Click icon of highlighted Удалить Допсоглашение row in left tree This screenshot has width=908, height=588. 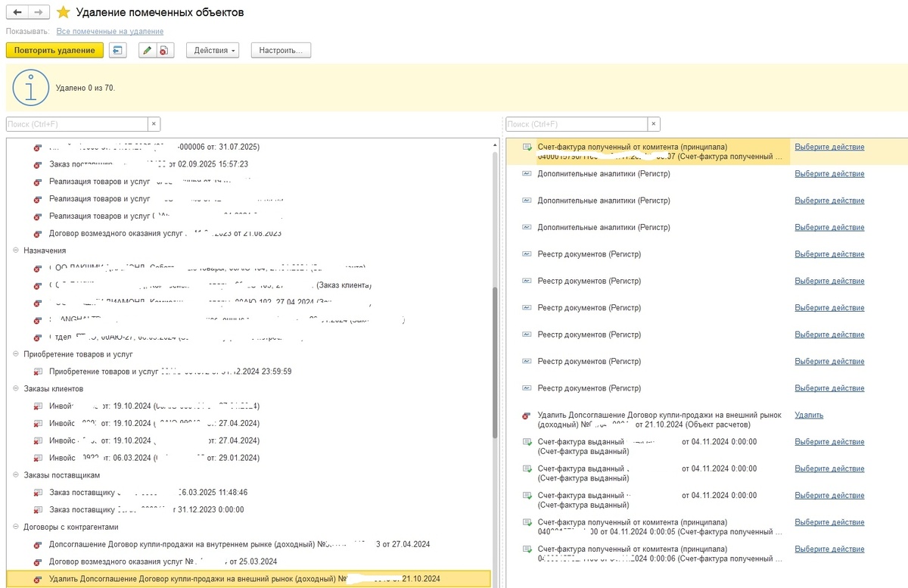(38, 580)
